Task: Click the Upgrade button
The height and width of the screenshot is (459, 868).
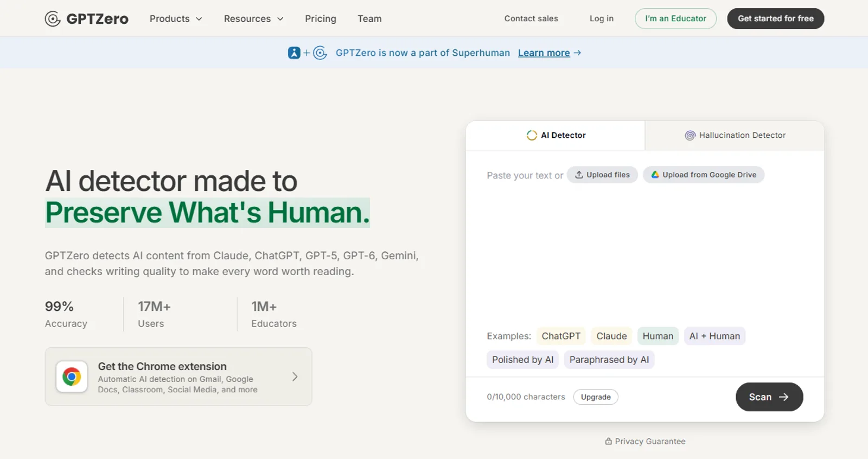Action: pos(596,397)
